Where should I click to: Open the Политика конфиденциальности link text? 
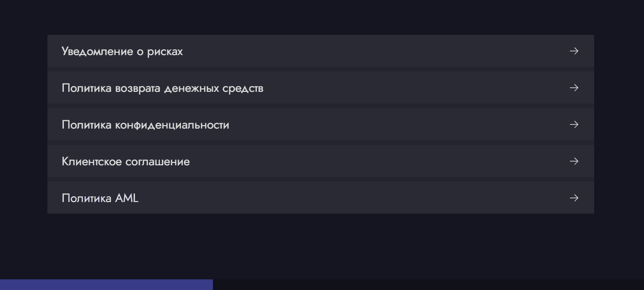pyautogui.click(x=146, y=125)
